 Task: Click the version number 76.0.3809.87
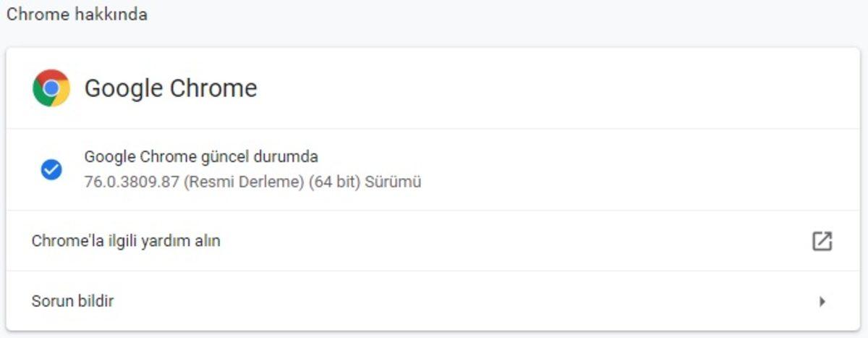(132, 182)
